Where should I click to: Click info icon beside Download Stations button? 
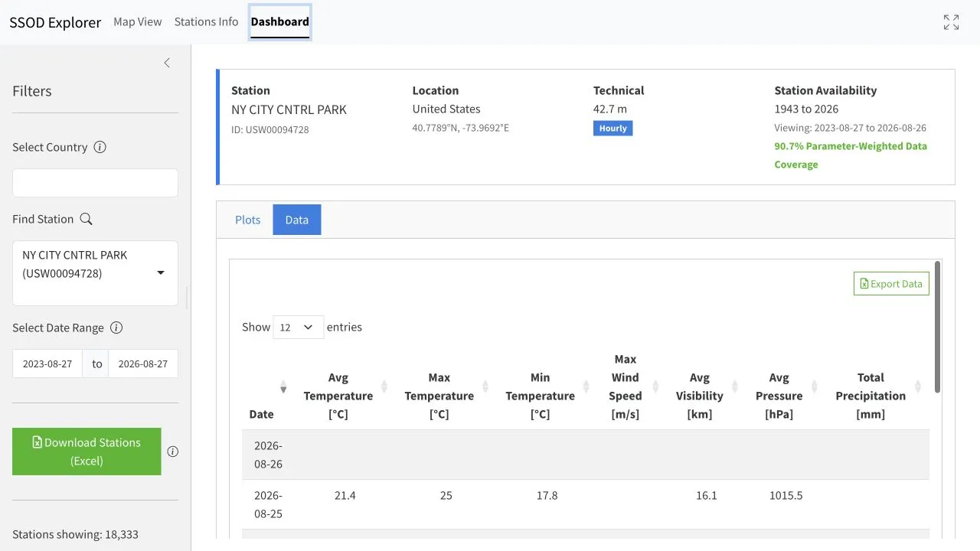coord(173,452)
